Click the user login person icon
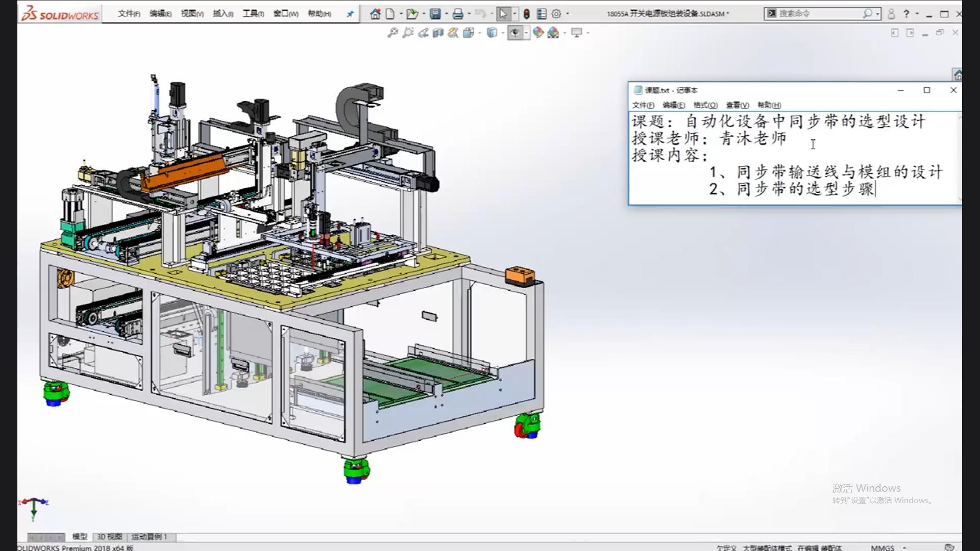 click(891, 14)
